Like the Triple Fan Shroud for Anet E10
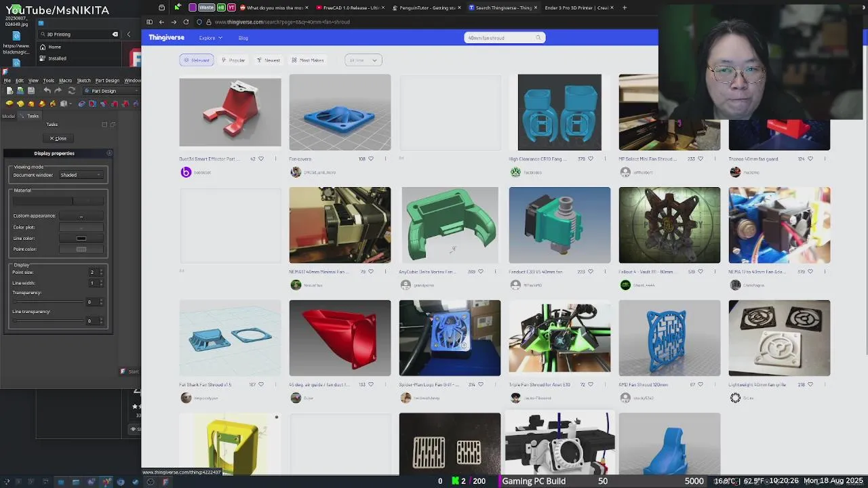This screenshot has height=488, width=868. coord(591,384)
